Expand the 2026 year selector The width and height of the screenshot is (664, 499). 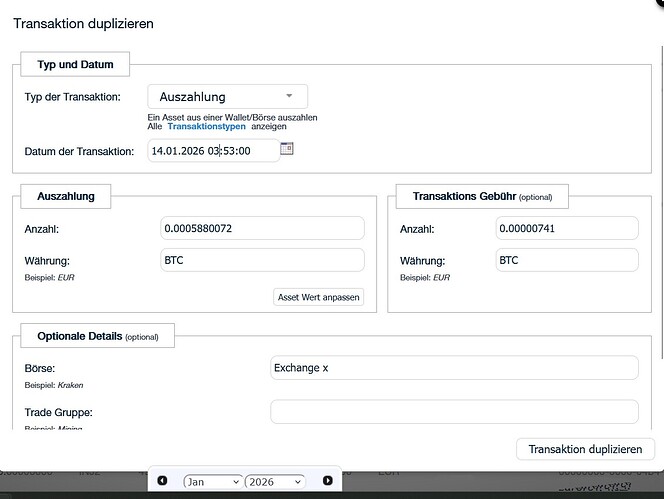(x=274, y=481)
